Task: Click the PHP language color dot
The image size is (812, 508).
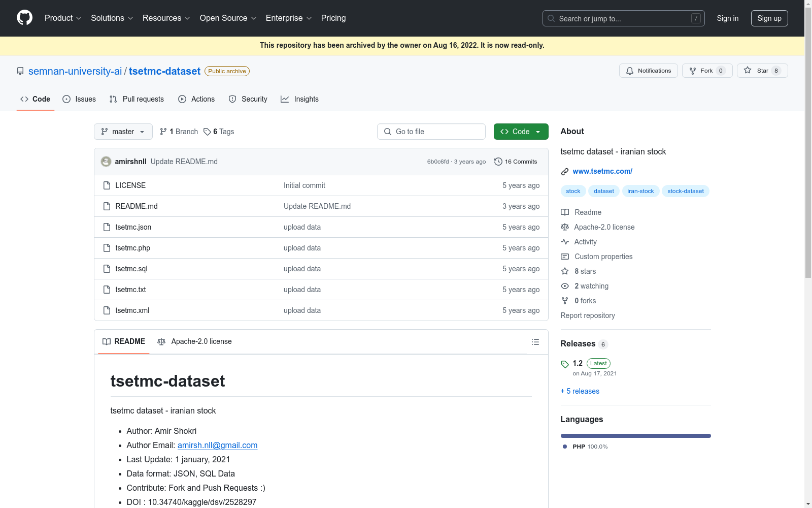Action: [565, 447]
